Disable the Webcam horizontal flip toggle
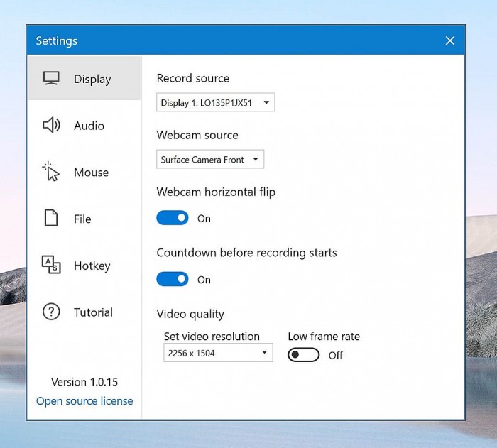Screen dimensions: 497x448 [x=173, y=218]
